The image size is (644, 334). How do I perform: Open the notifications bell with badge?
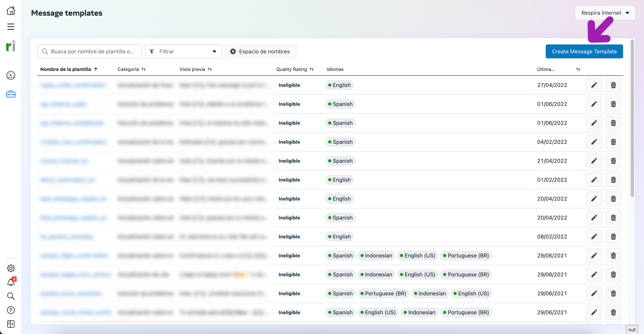pyautogui.click(x=11, y=282)
